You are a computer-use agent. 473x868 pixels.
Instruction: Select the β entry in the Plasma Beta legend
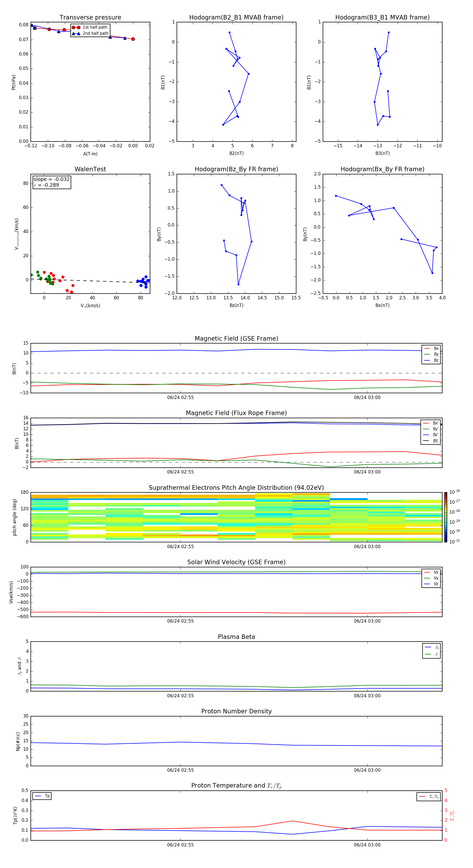[x=431, y=654]
